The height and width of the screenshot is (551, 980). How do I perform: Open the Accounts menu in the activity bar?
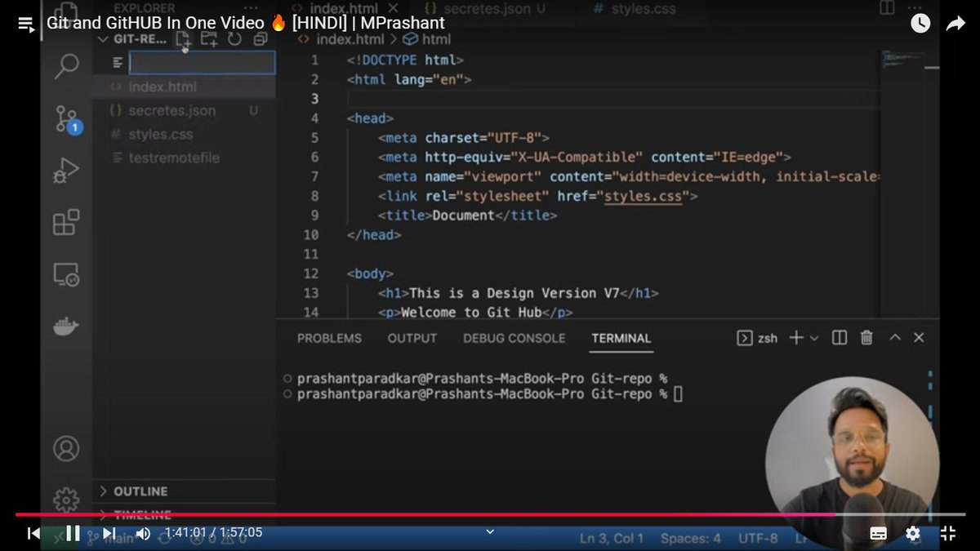coord(66,447)
